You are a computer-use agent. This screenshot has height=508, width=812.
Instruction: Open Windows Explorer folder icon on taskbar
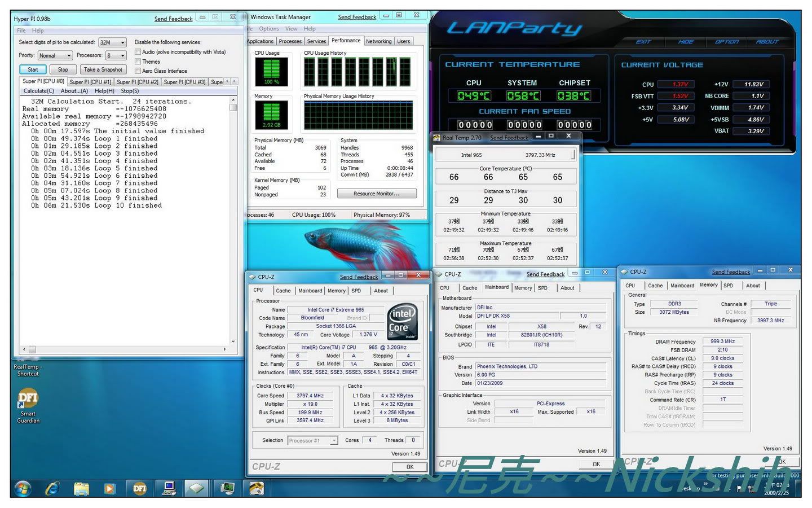pyautogui.click(x=82, y=488)
